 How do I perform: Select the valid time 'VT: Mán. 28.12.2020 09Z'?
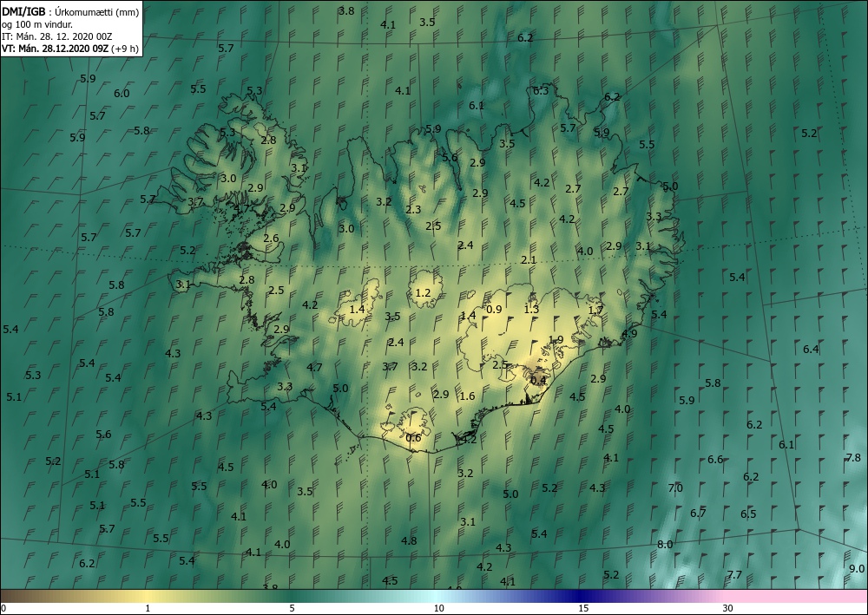[x=56, y=49]
